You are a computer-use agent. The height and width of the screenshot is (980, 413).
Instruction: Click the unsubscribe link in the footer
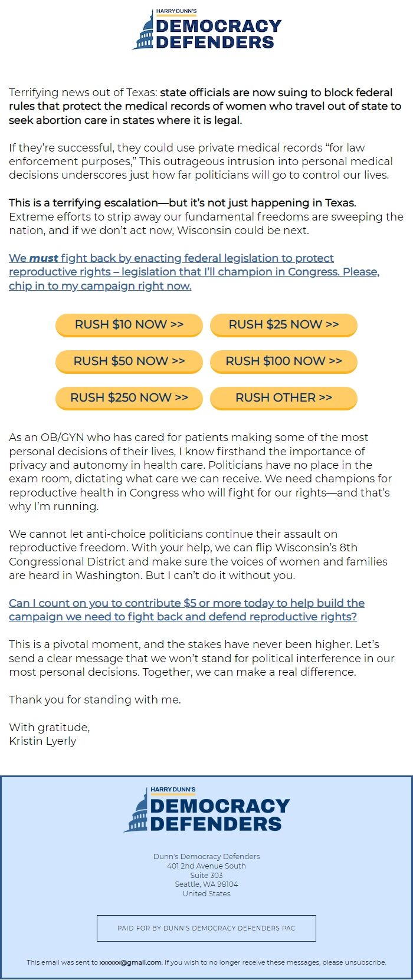click(x=365, y=962)
